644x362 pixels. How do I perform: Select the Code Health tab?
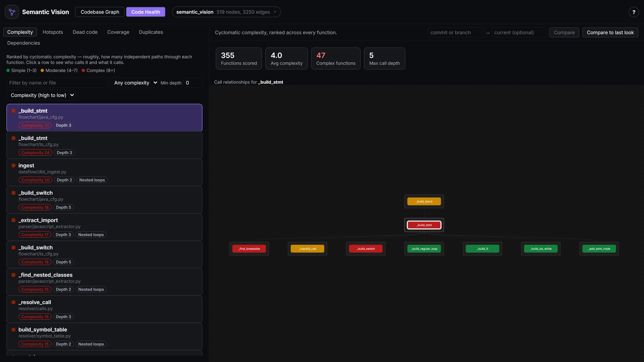(146, 12)
